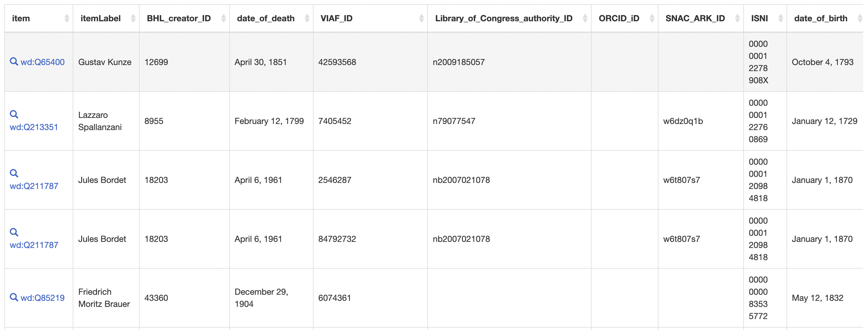This screenshot has width=868, height=330.
Task: Click magnifier icon beside wd:Q85219
Action: [x=14, y=297]
